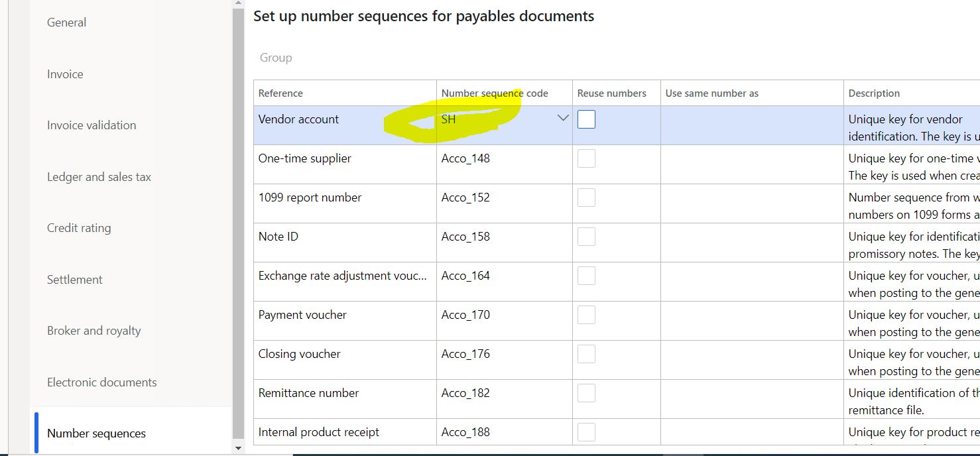Image resolution: width=980 pixels, height=456 pixels.
Task: Select Ledger and sales tax
Action: click(x=98, y=177)
